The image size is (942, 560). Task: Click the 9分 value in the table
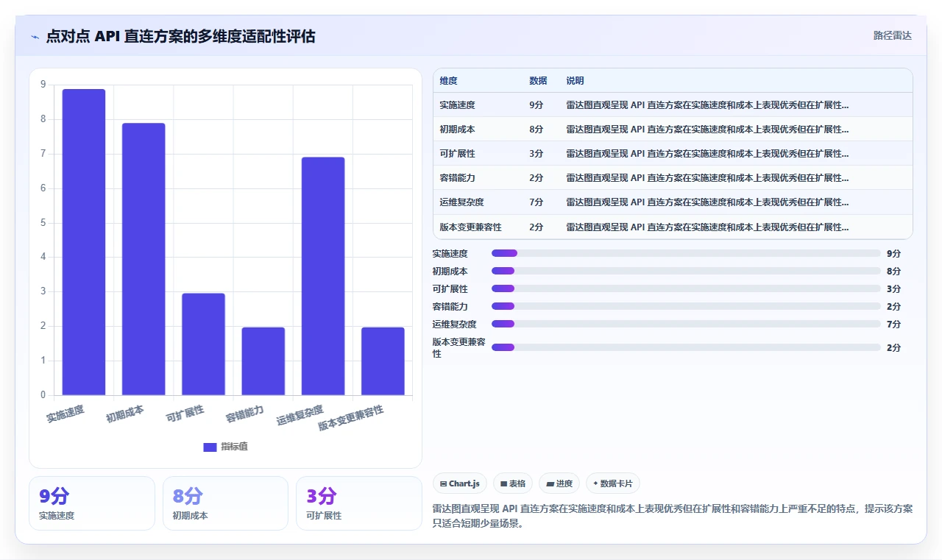point(536,105)
